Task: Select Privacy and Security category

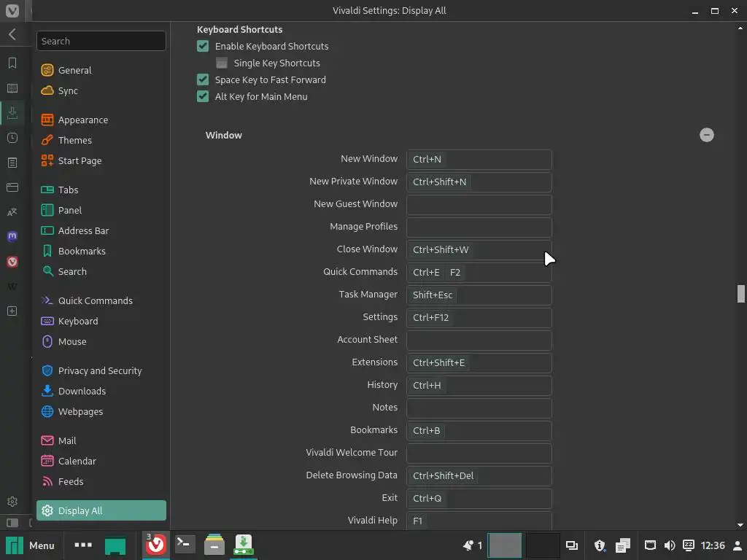Action: (x=101, y=370)
